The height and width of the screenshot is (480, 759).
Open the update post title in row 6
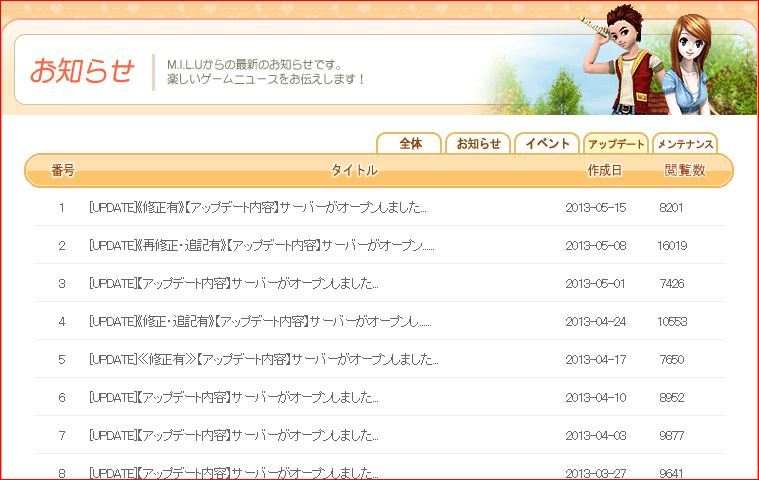(233, 398)
